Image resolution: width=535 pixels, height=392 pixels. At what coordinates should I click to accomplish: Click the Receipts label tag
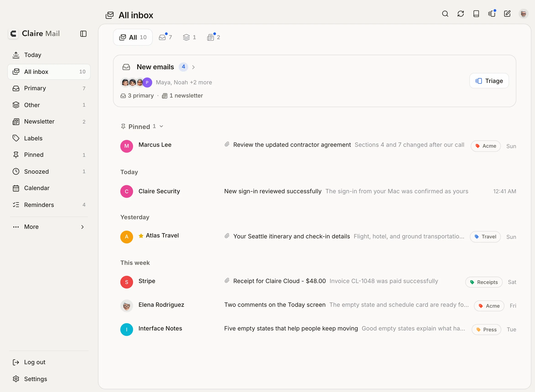(484, 282)
